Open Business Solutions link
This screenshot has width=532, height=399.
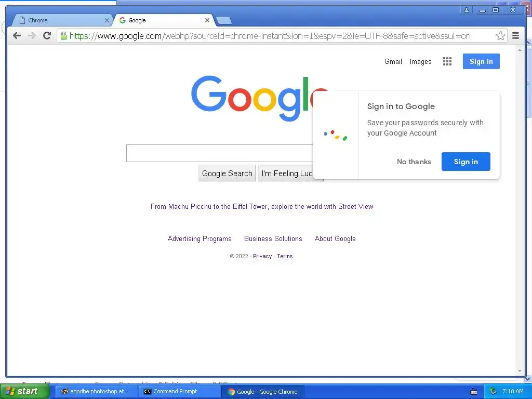click(273, 238)
